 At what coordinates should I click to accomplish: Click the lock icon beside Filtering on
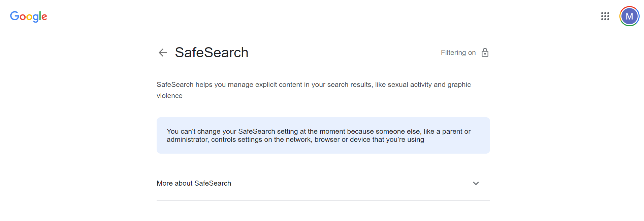(x=485, y=53)
